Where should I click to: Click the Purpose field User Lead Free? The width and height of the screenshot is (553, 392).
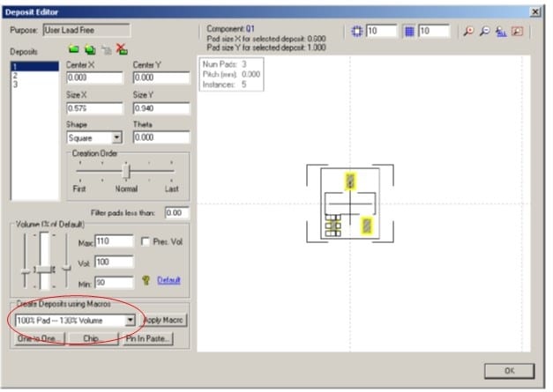86,30
